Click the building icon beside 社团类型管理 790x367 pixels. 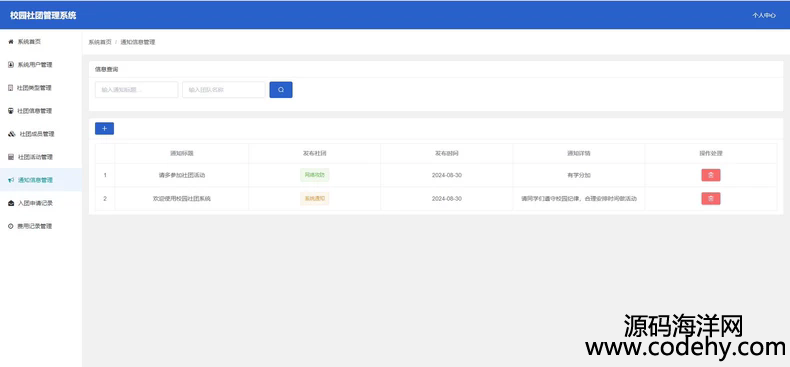tap(11, 88)
